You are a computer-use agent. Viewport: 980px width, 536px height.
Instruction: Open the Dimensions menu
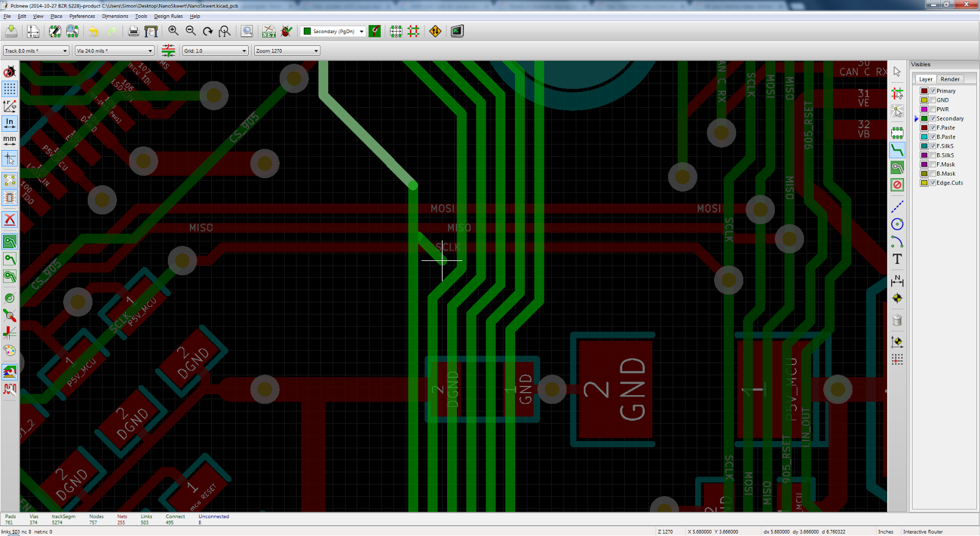coord(115,17)
